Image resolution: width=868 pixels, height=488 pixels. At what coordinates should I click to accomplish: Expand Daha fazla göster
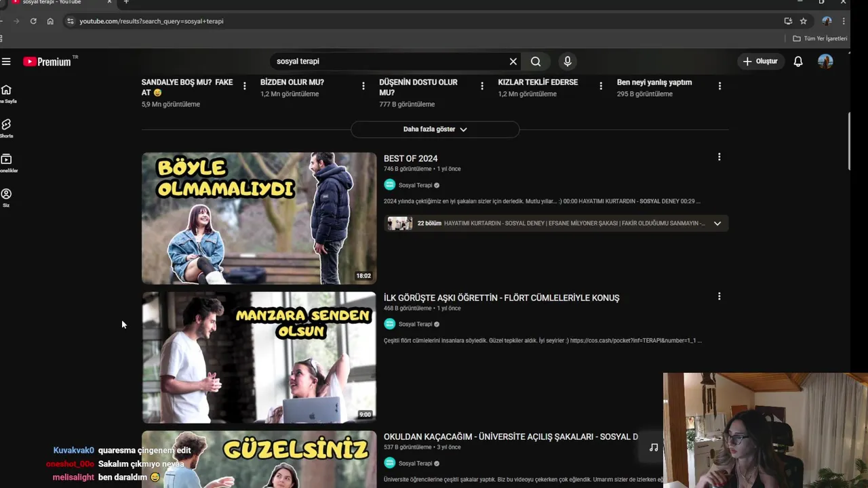pos(435,129)
